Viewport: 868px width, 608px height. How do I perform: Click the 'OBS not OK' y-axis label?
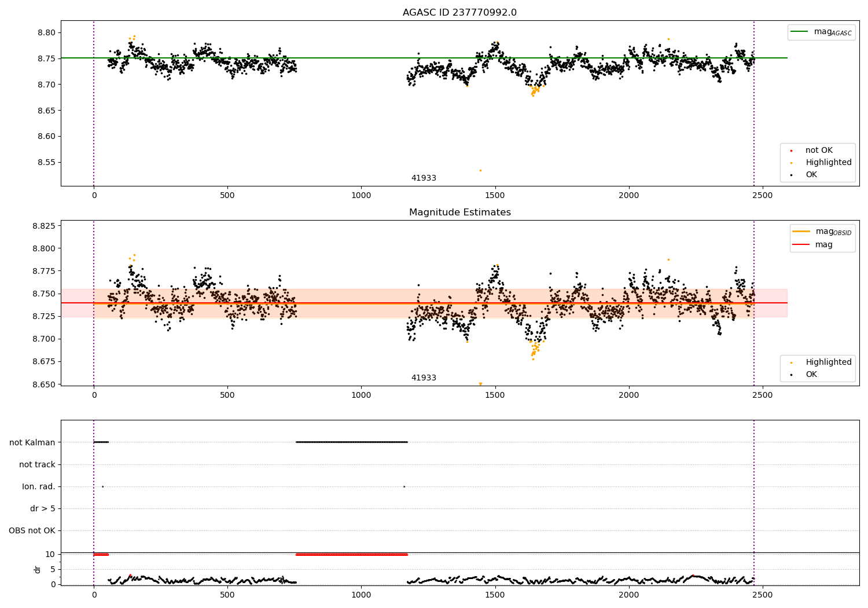[32, 530]
